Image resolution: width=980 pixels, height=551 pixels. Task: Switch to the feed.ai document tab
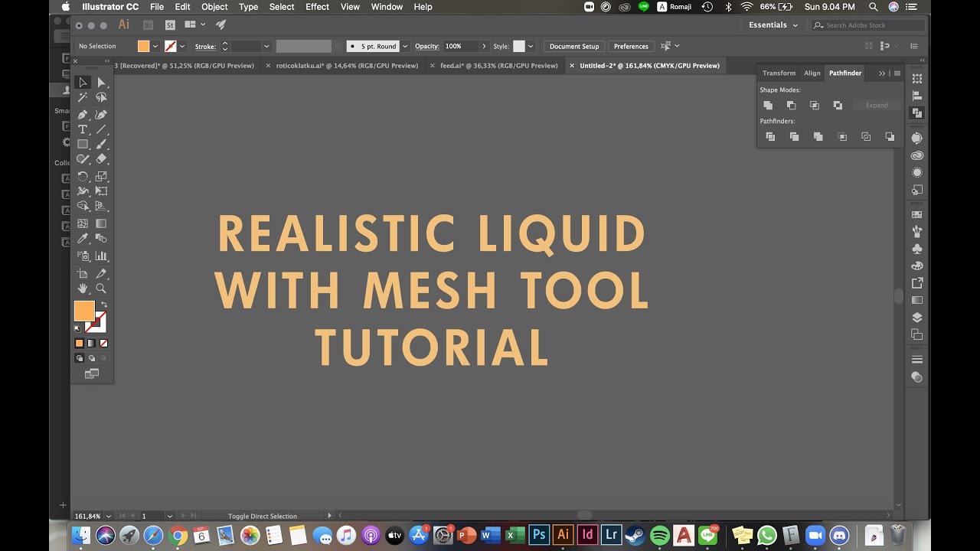(499, 66)
